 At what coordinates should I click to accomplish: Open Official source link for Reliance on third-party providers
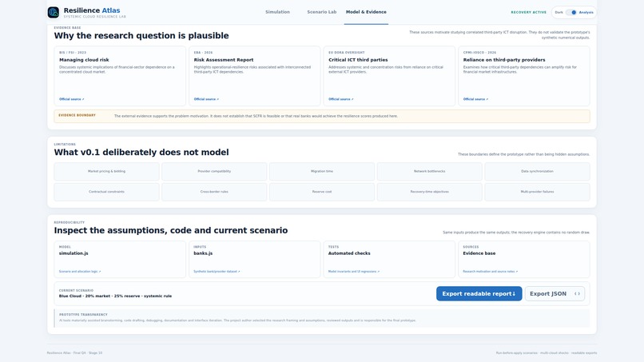475,99
